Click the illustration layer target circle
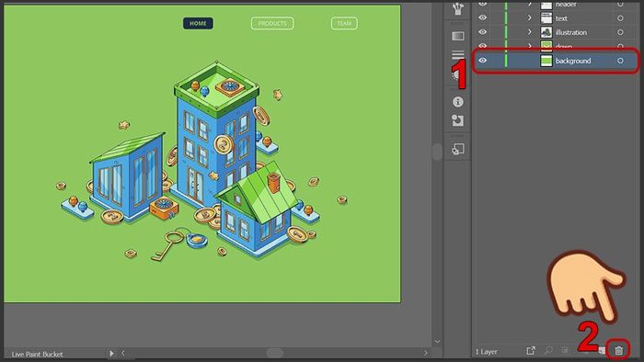Image resolution: width=644 pixels, height=362 pixels. point(620,32)
